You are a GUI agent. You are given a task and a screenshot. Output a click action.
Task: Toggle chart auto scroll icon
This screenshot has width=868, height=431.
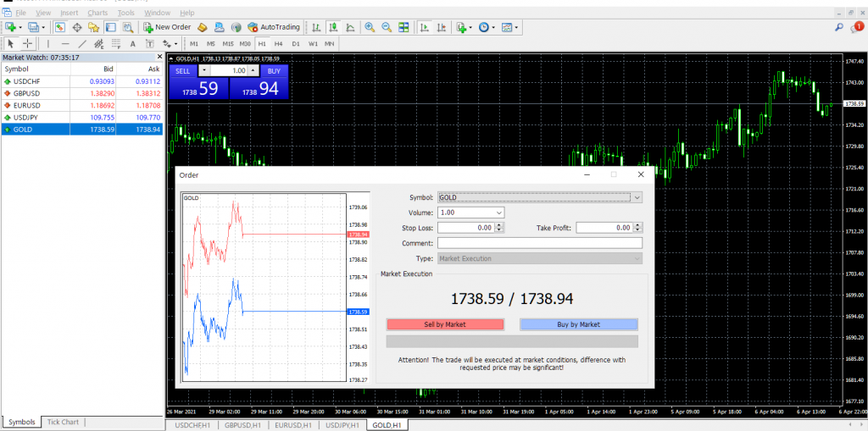[x=425, y=26]
